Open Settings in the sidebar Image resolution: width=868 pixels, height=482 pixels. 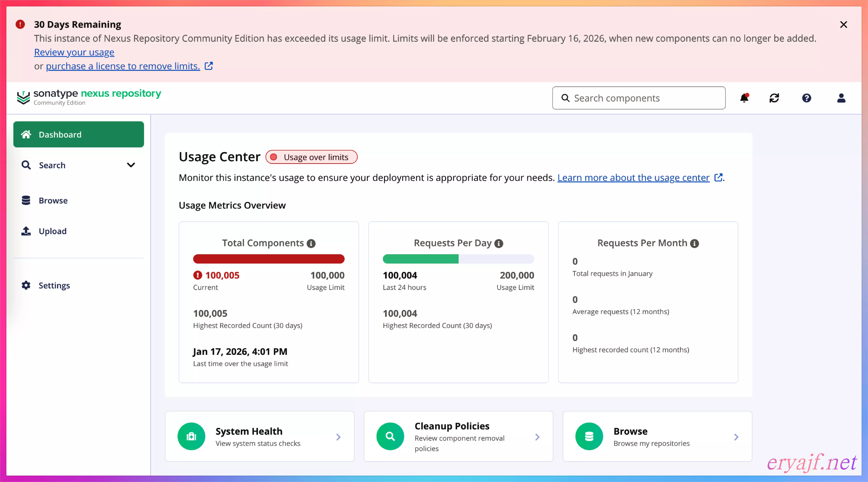(54, 285)
